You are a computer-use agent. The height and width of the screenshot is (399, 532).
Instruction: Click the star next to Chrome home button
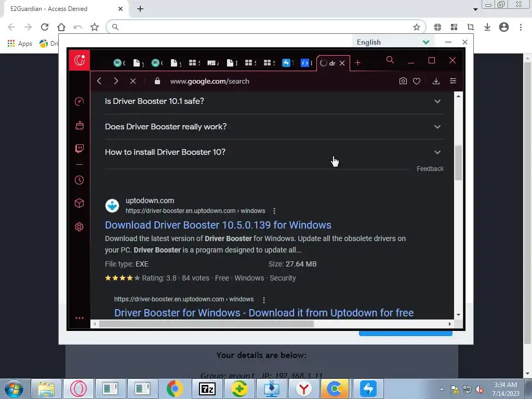click(x=95, y=27)
